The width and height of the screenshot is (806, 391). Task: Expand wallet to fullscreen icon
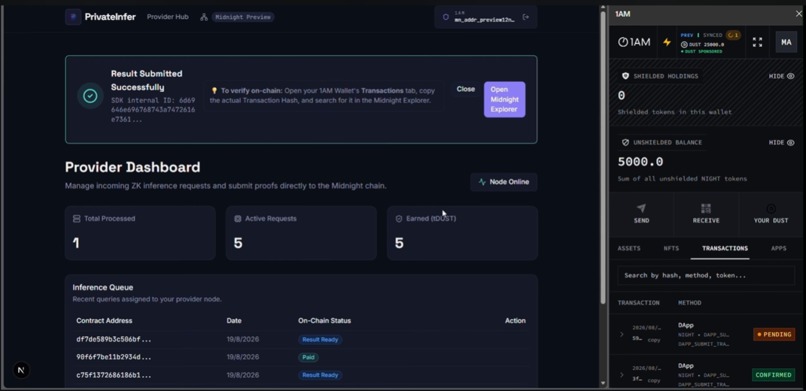coord(757,42)
